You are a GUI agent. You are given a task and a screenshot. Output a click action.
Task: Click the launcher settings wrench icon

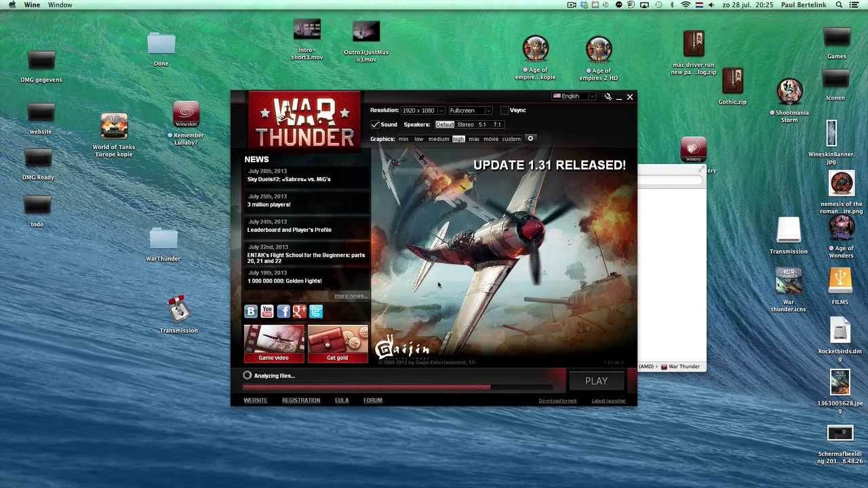pos(608,97)
